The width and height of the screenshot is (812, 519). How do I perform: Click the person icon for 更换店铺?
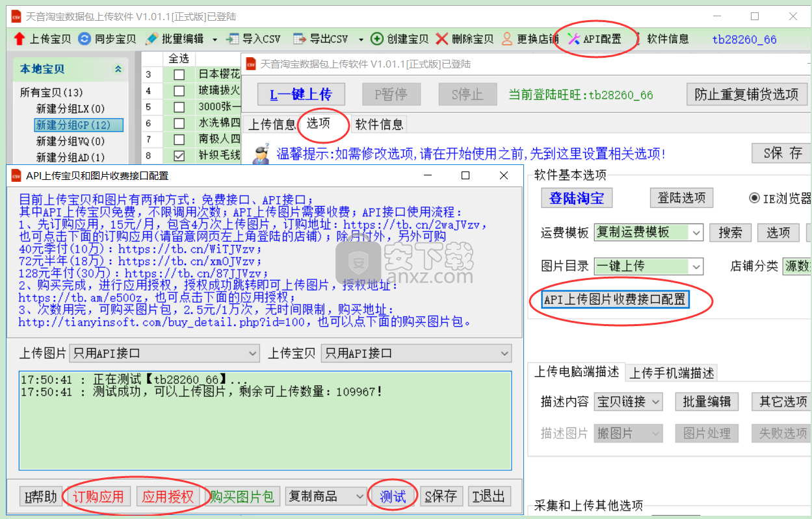(507, 39)
